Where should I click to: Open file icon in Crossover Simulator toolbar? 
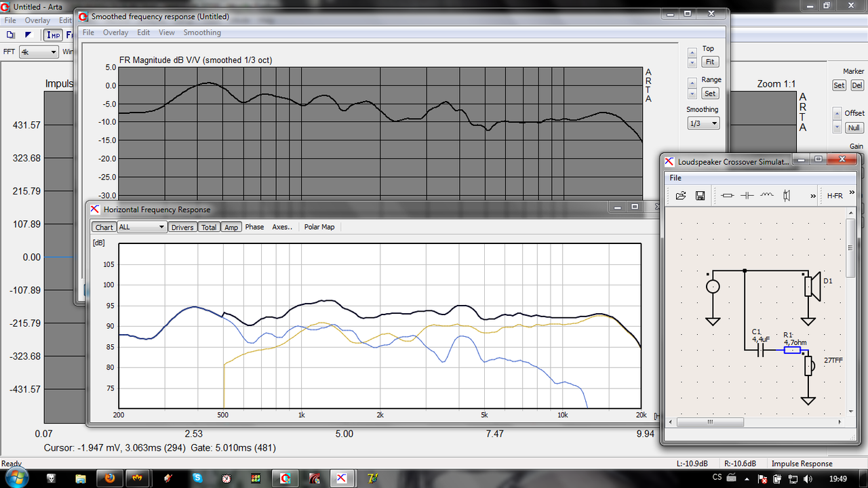tap(681, 195)
